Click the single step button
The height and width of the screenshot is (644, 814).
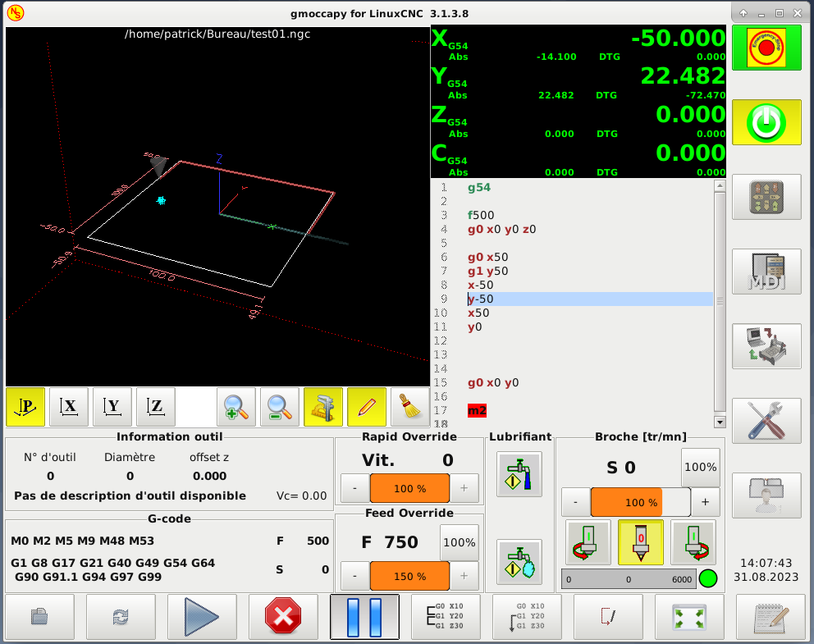(446, 617)
